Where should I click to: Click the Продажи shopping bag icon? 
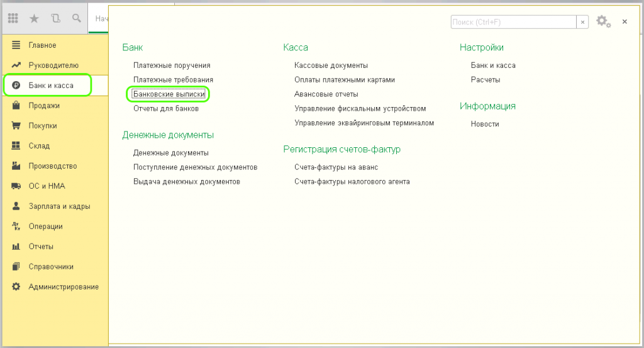(x=16, y=106)
